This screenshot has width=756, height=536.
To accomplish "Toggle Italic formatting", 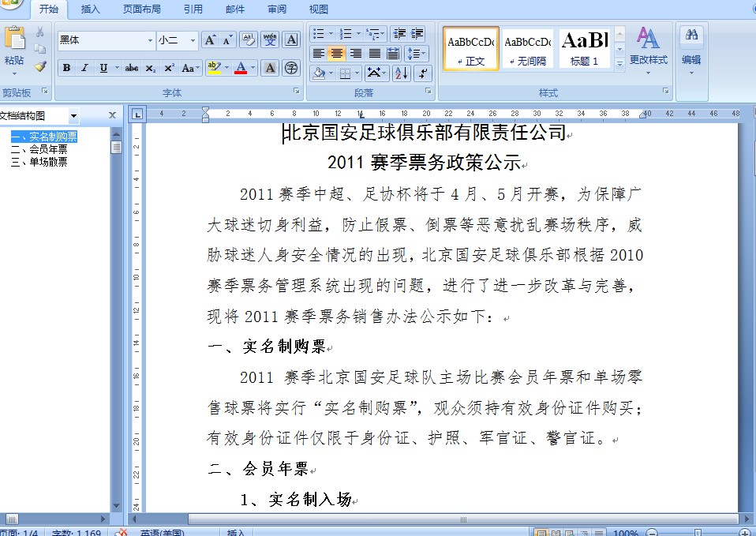I will tap(84, 68).
